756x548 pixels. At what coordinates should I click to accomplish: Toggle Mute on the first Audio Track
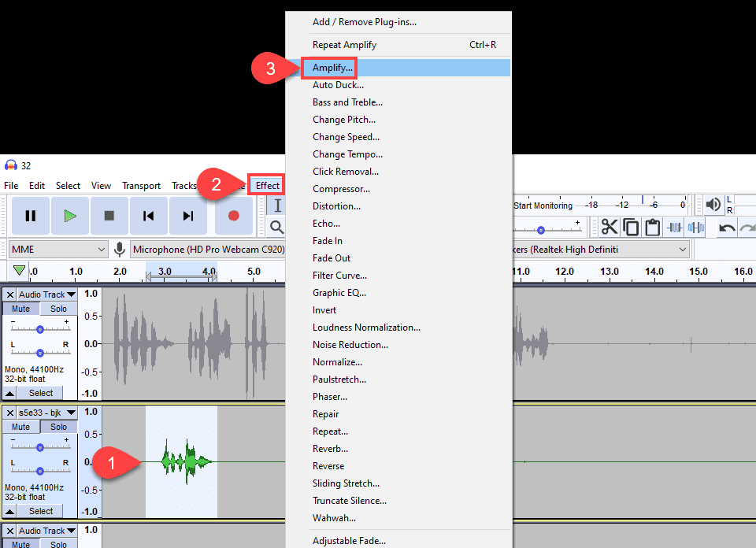(x=20, y=309)
